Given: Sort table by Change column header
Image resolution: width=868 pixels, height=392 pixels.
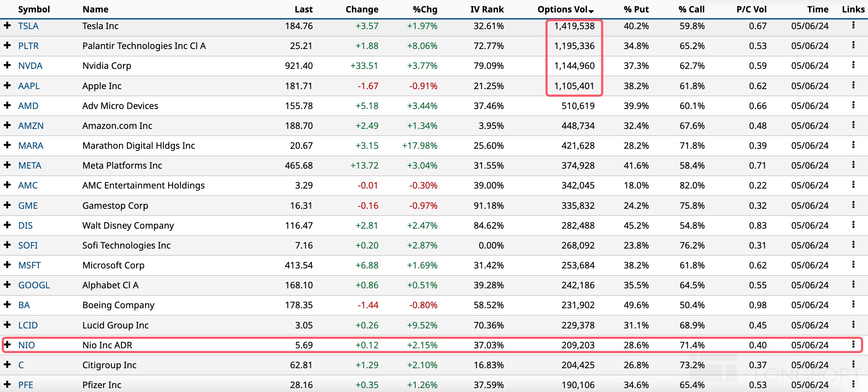Looking at the screenshot, I should click(x=362, y=9).
